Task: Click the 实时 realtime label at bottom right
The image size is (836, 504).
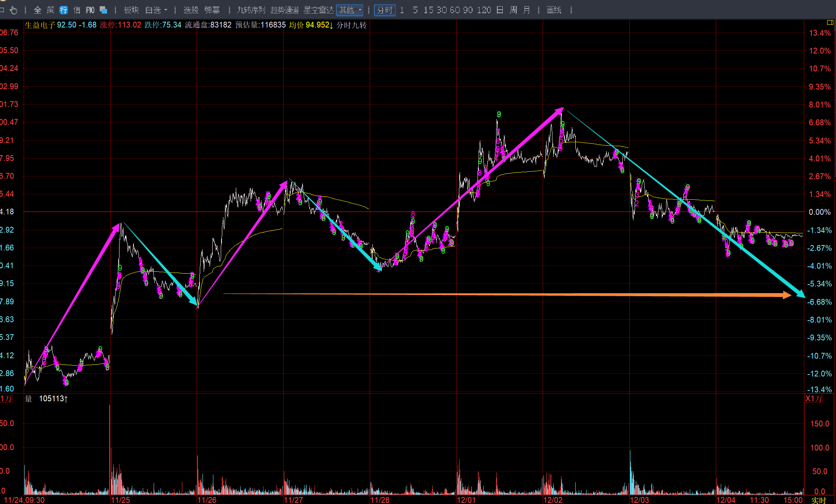Action: 818,500
